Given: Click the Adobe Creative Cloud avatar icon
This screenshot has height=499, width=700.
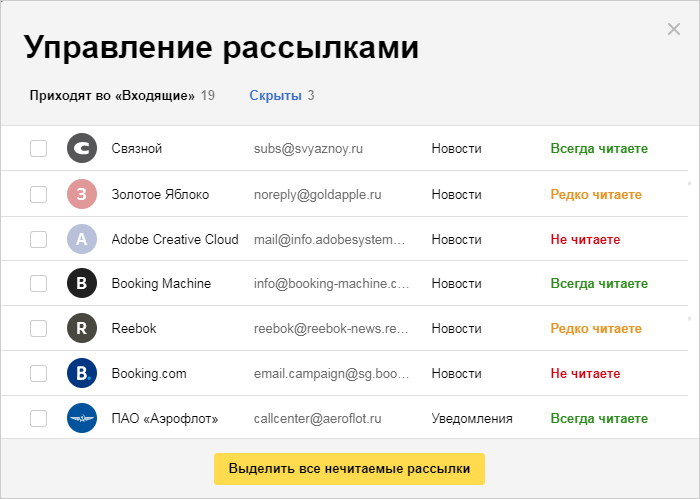Looking at the screenshot, I should (82, 239).
